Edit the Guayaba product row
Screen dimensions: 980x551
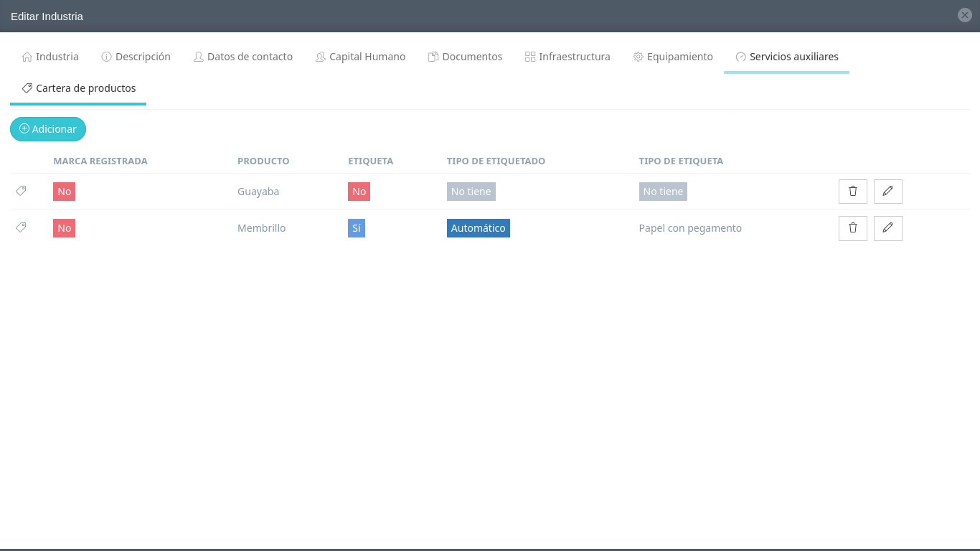pyautogui.click(x=887, y=192)
